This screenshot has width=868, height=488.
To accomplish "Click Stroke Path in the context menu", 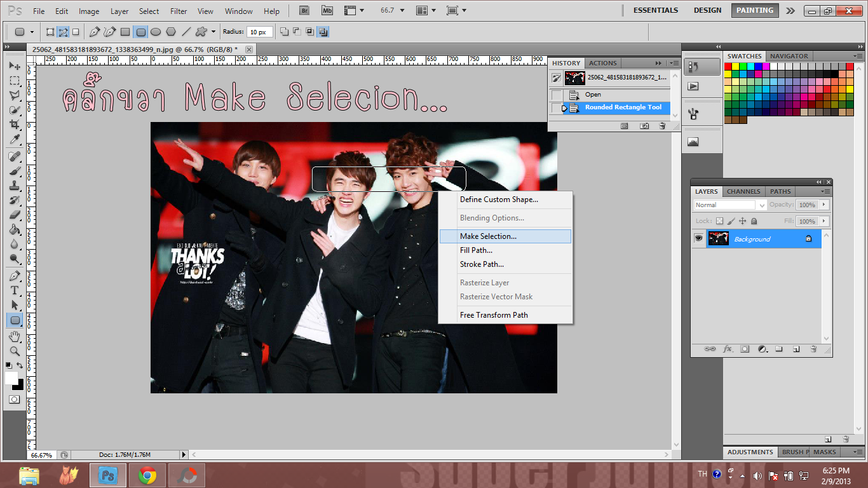I will point(482,264).
